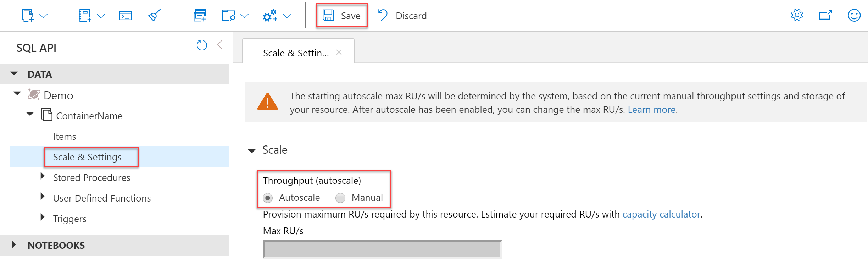
Task: Click the Save button
Action: (341, 16)
